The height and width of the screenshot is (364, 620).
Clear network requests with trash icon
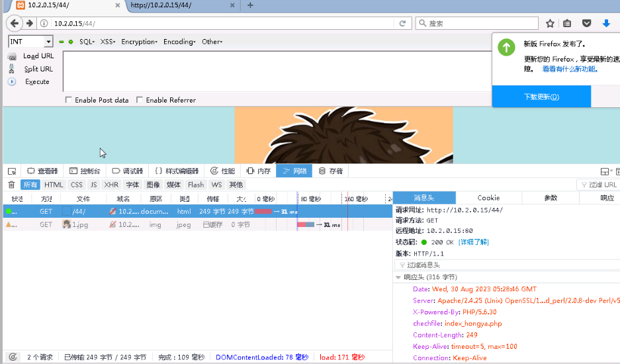[x=11, y=185]
